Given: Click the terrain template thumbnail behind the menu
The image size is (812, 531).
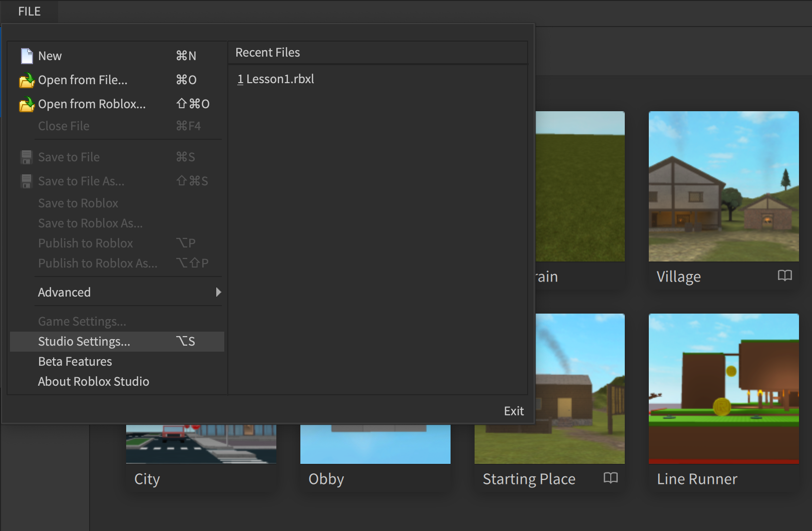Looking at the screenshot, I should click(580, 186).
